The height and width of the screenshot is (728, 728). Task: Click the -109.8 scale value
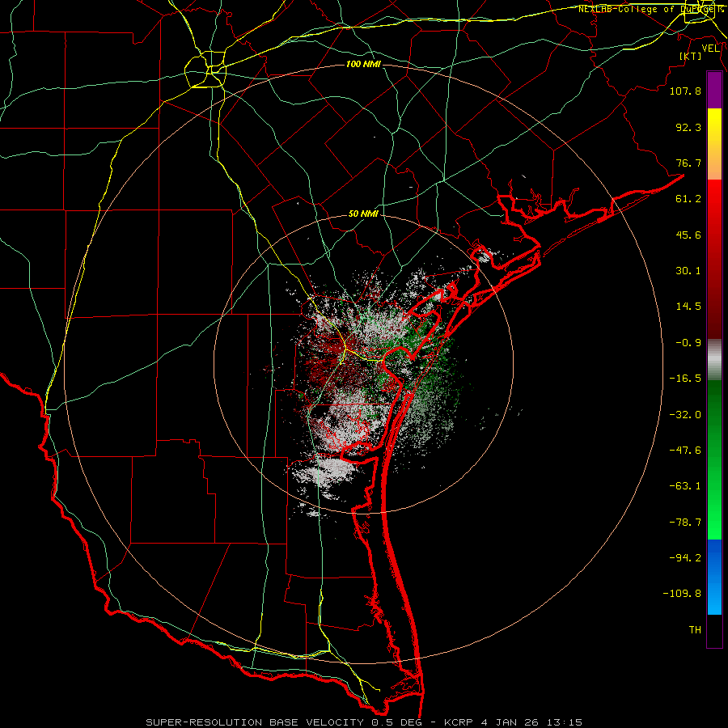(682, 594)
